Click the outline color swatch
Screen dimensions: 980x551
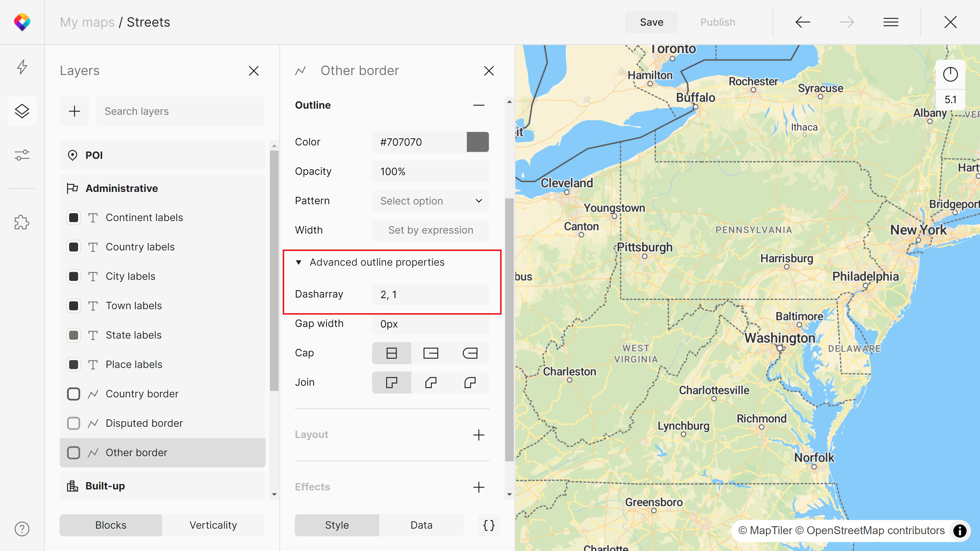tap(477, 142)
